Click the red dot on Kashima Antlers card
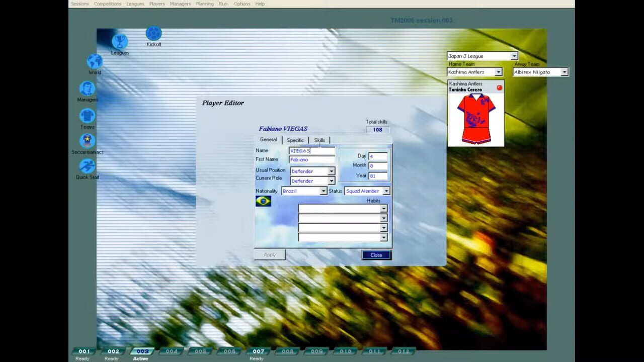 click(499, 87)
